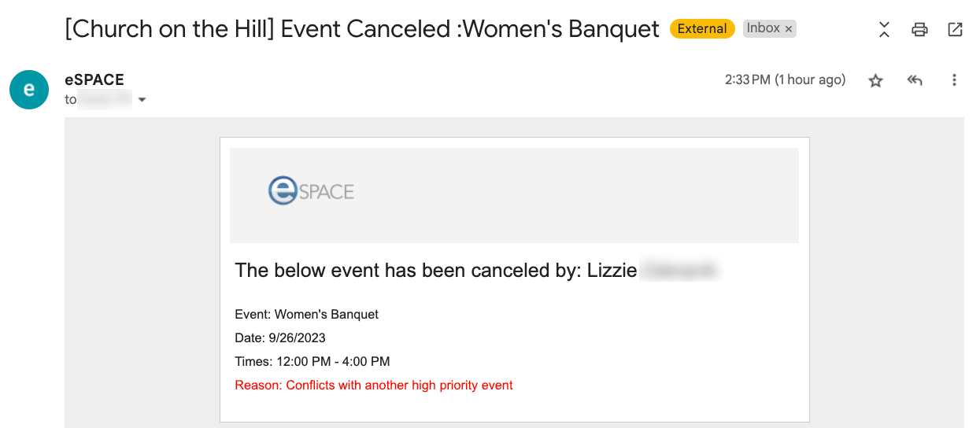Click the "Date: 9/26/2023" line
980x428 pixels.
280,338
